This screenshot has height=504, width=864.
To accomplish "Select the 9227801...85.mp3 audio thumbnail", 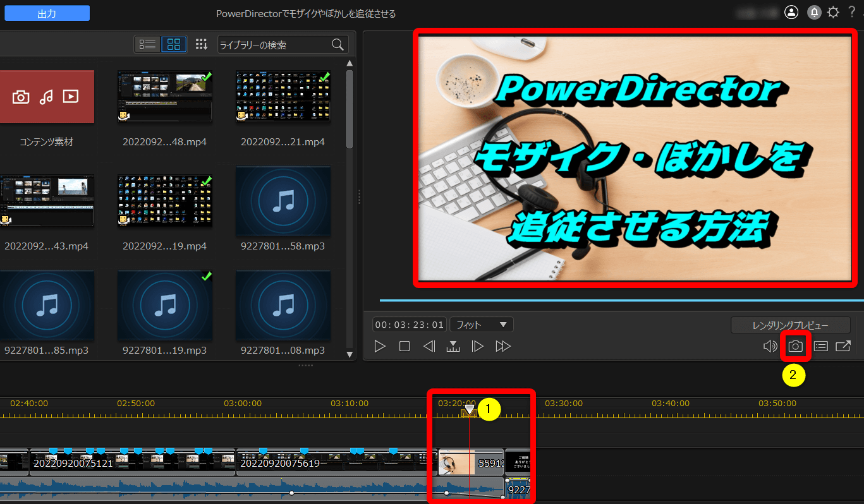I will point(46,305).
